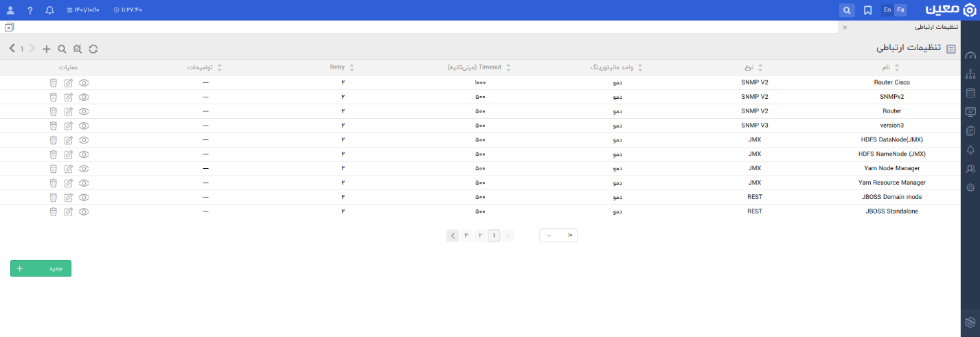Edit the JBOSS Standalone row

click(68, 211)
